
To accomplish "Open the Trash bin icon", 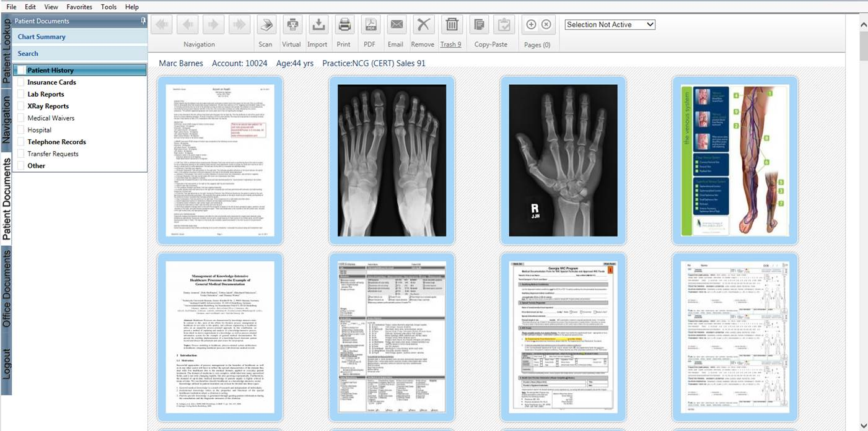I will 452,25.
